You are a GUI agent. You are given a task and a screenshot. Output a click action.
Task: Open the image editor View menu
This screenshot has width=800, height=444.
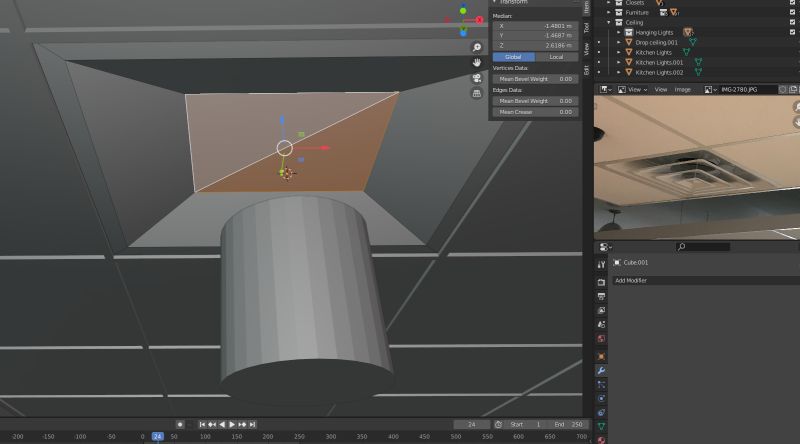[661, 89]
